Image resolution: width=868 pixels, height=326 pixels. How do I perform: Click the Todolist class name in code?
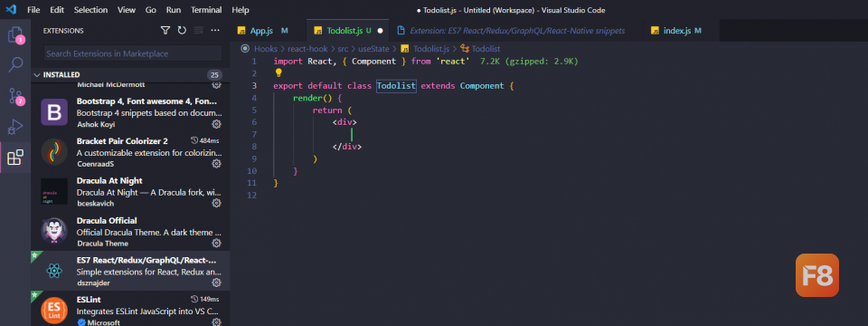tap(396, 86)
